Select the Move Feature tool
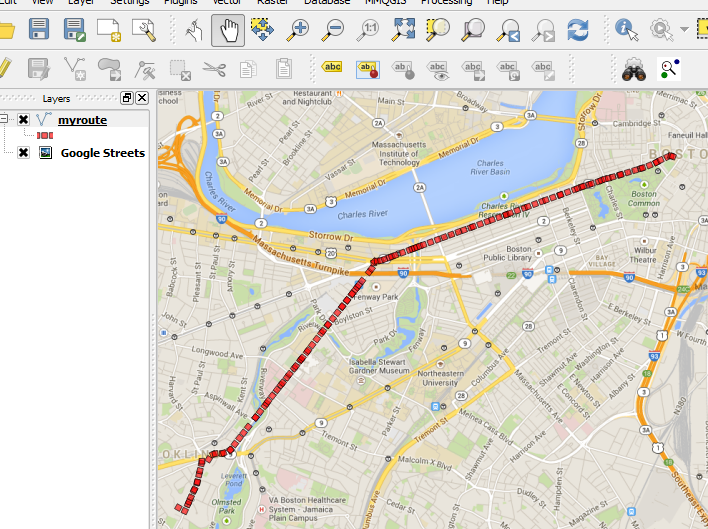The width and height of the screenshot is (708, 529). coord(109,69)
